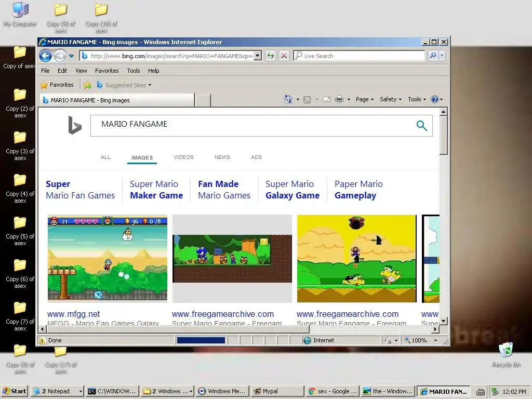Open Paper Mario Gameplay suggestion
This screenshot has width=532, height=399.
tap(358, 190)
